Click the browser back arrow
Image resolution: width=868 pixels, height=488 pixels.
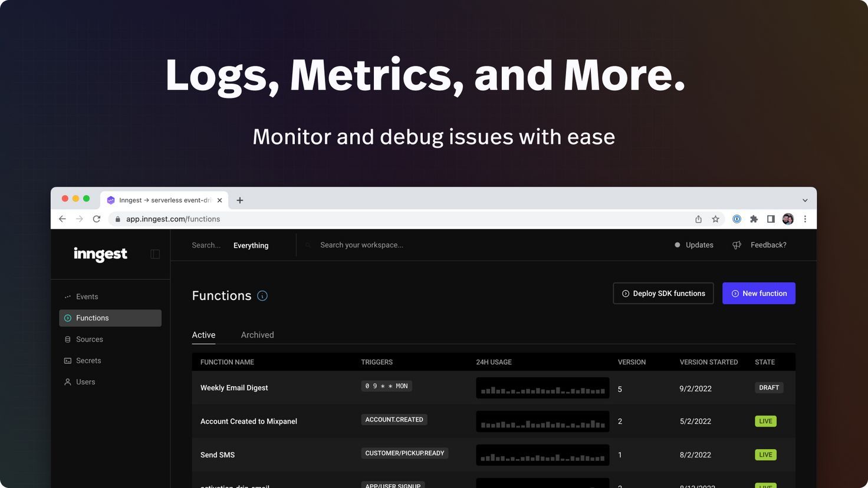tap(63, 219)
